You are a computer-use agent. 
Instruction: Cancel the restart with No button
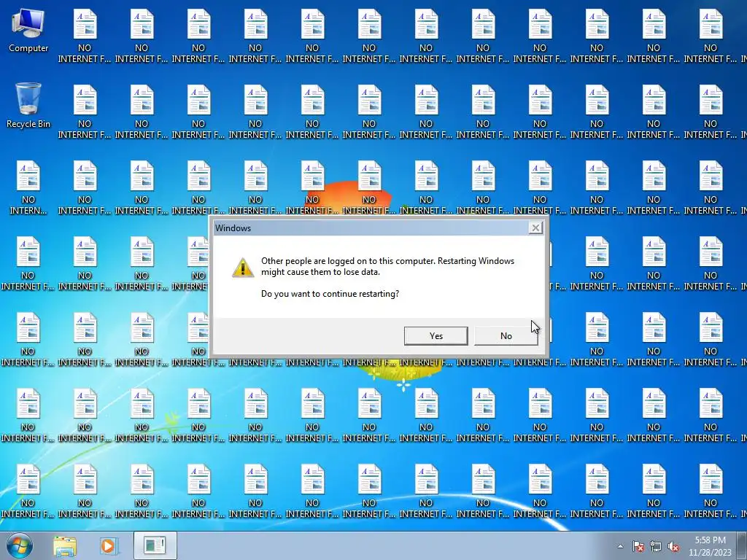[506, 335]
